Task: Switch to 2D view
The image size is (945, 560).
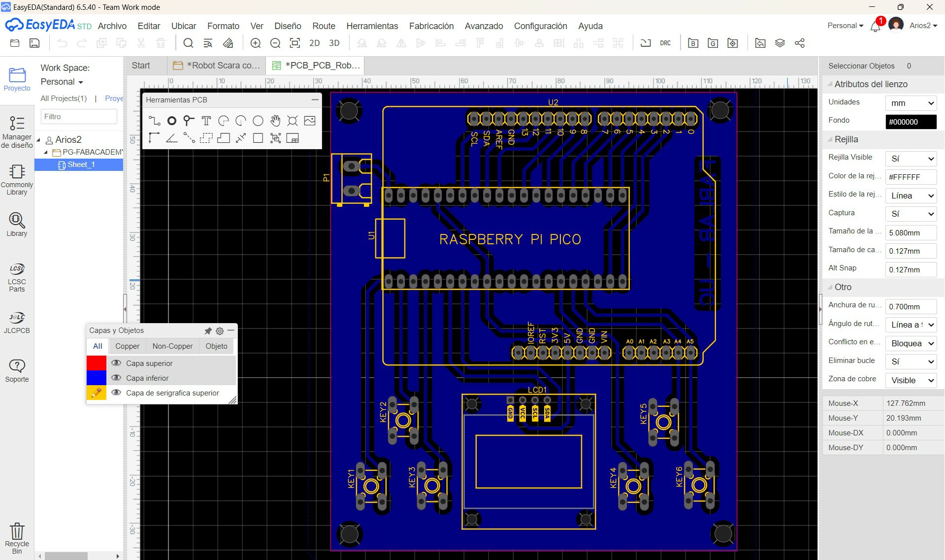Action: coord(315,43)
